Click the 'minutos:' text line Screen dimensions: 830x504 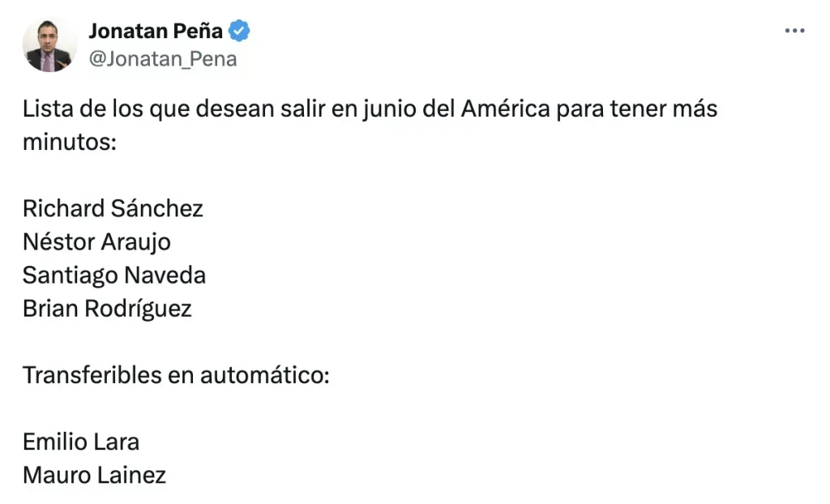(x=70, y=142)
